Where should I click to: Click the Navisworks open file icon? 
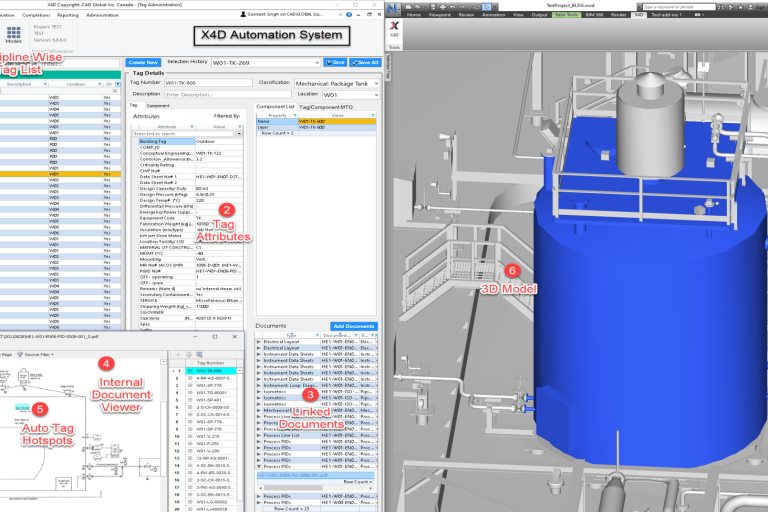(417, 7)
